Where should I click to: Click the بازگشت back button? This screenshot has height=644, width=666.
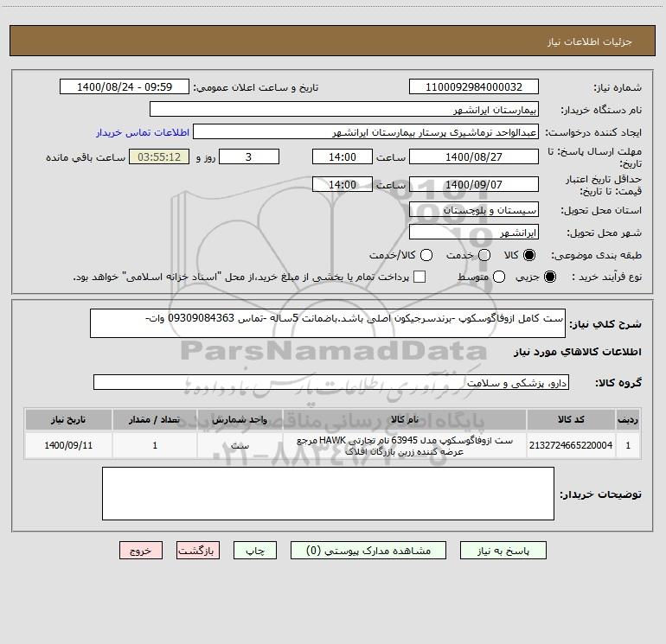(x=198, y=550)
